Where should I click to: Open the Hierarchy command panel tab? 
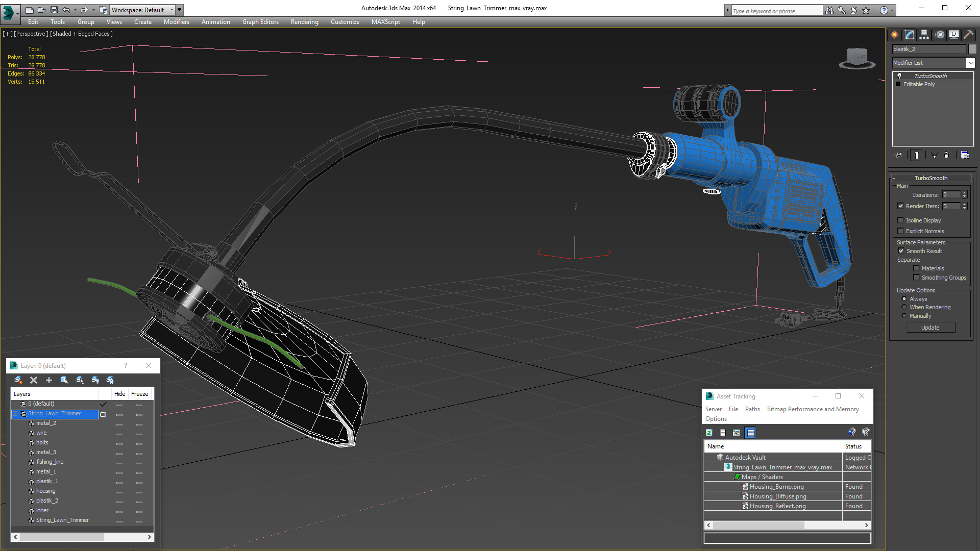coord(924,35)
